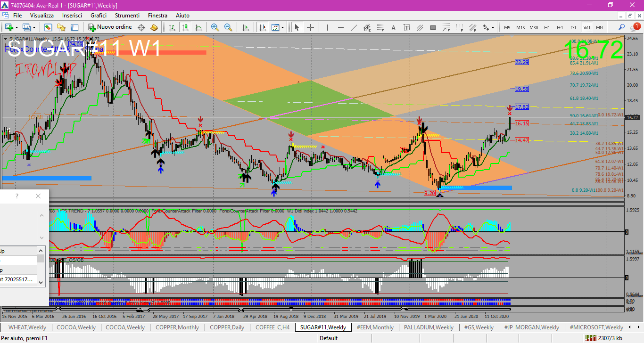Image resolution: width=644 pixels, height=343 pixels.
Task: Open the arrows objects dropdown
Action: click(493, 27)
